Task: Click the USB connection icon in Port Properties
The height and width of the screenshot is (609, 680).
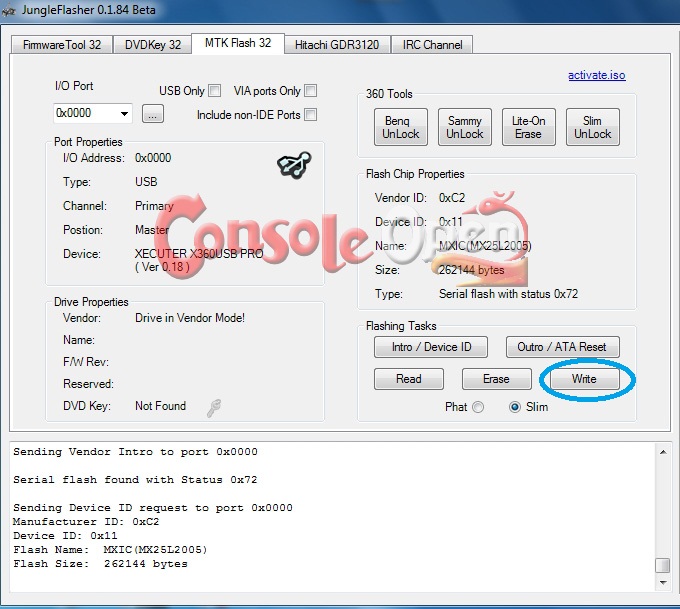Action: pos(294,165)
